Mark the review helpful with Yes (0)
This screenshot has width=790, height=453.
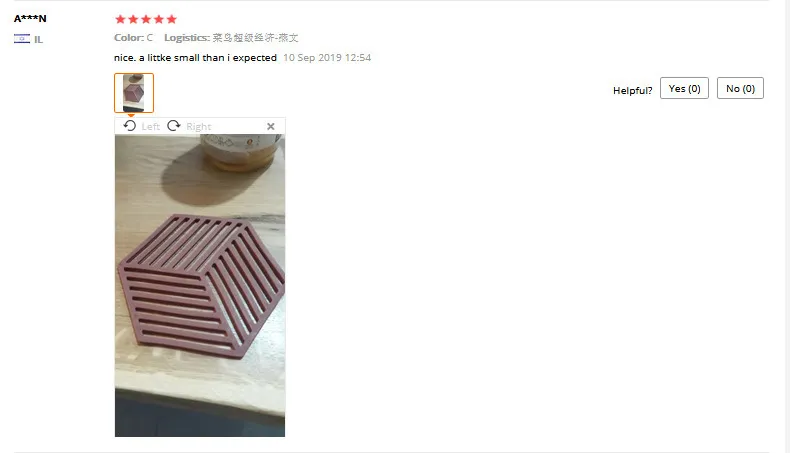pos(684,88)
